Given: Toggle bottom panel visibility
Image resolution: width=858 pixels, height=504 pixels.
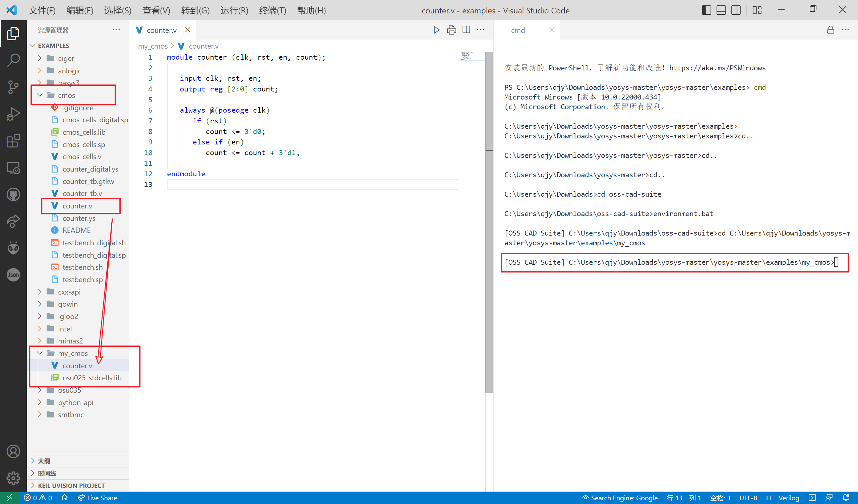Looking at the screenshot, I should click(x=721, y=10).
